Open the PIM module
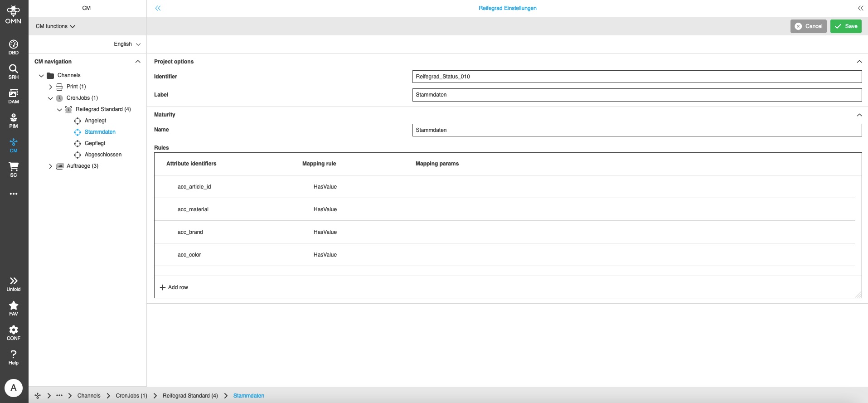 click(14, 121)
